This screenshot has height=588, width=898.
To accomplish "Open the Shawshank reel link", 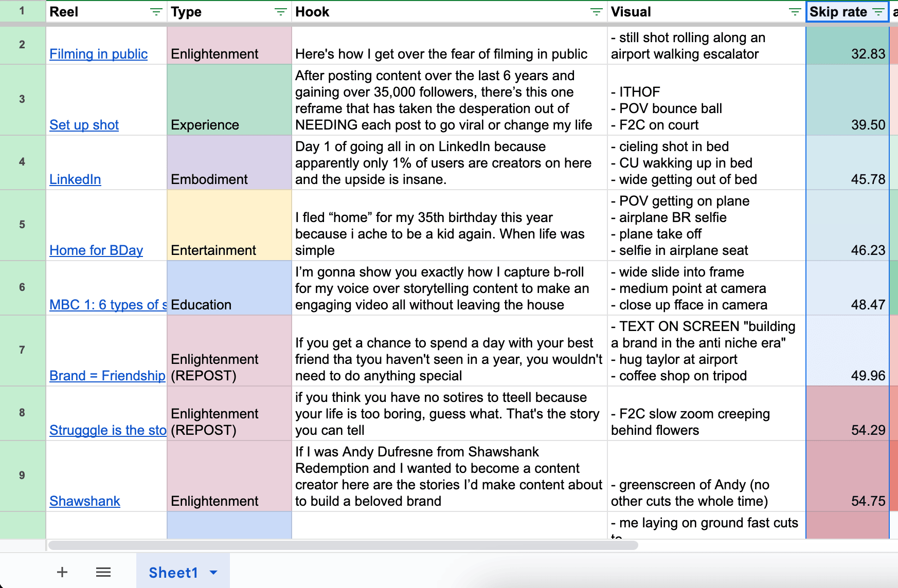I will 85,501.
